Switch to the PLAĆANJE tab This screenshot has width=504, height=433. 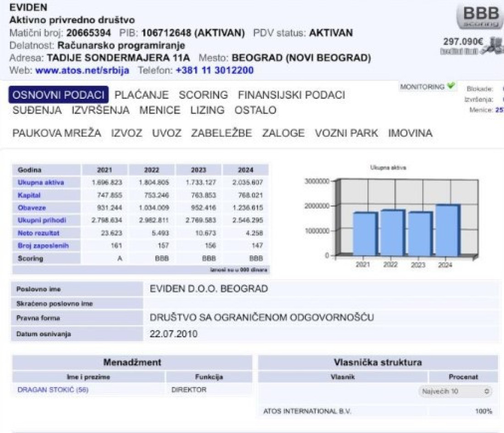(141, 95)
